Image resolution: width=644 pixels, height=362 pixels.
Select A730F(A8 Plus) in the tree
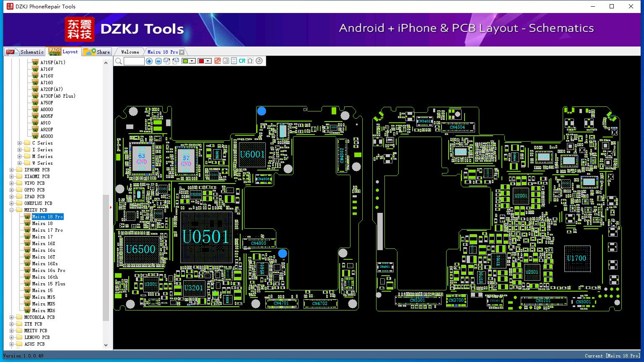(58, 96)
